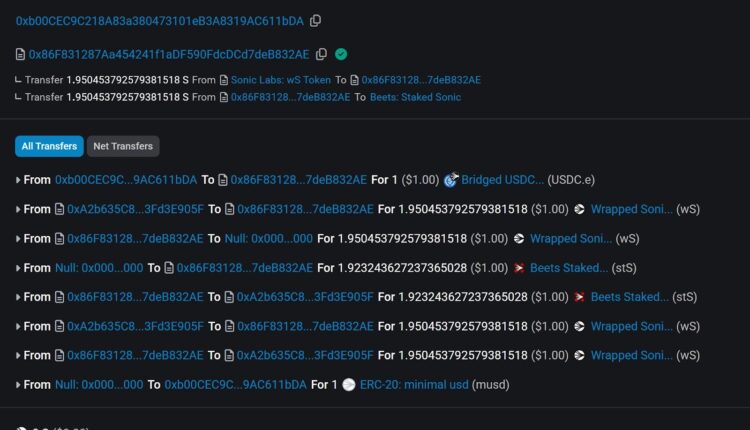This screenshot has height=430, width=750.
Task: Click contract icon before 0x86F83128 in USDC.e row
Action: click(x=223, y=180)
